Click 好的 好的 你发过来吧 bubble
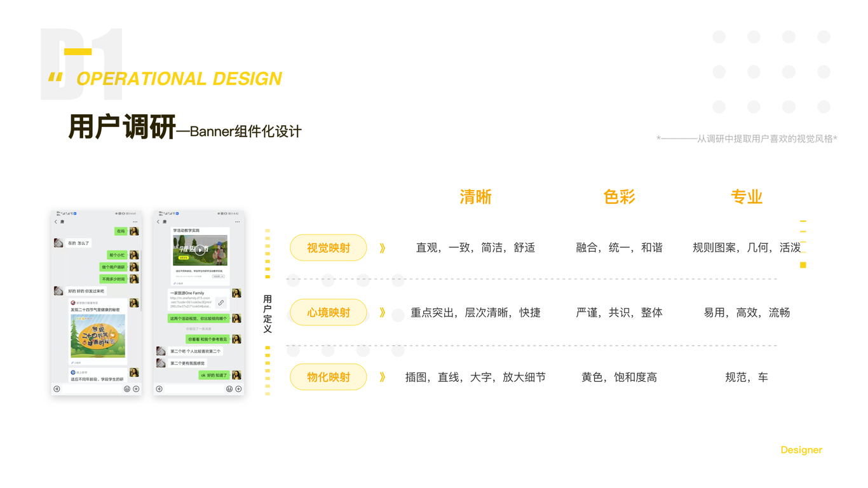 [x=86, y=291]
